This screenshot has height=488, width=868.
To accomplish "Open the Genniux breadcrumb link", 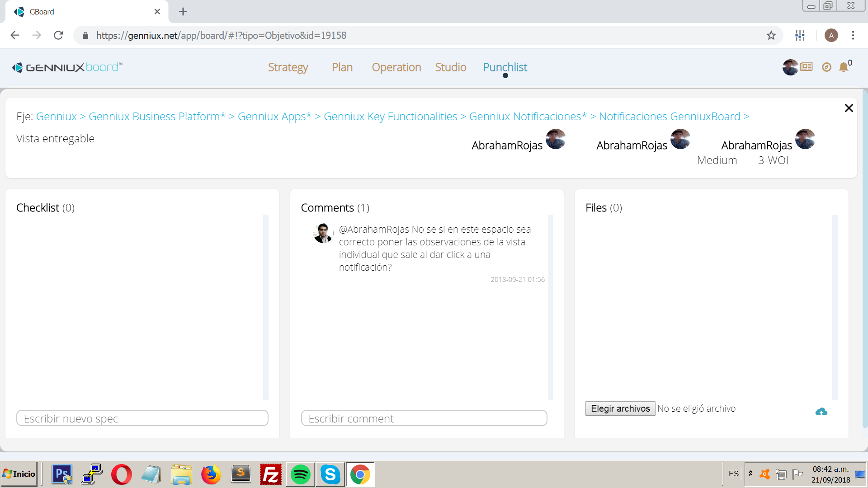I will click(x=57, y=116).
